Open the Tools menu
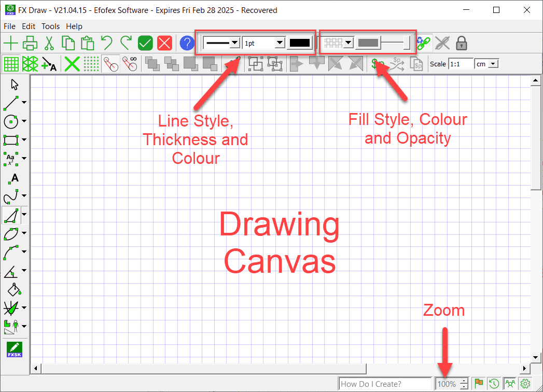The height and width of the screenshot is (392, 543). (50, 26)
